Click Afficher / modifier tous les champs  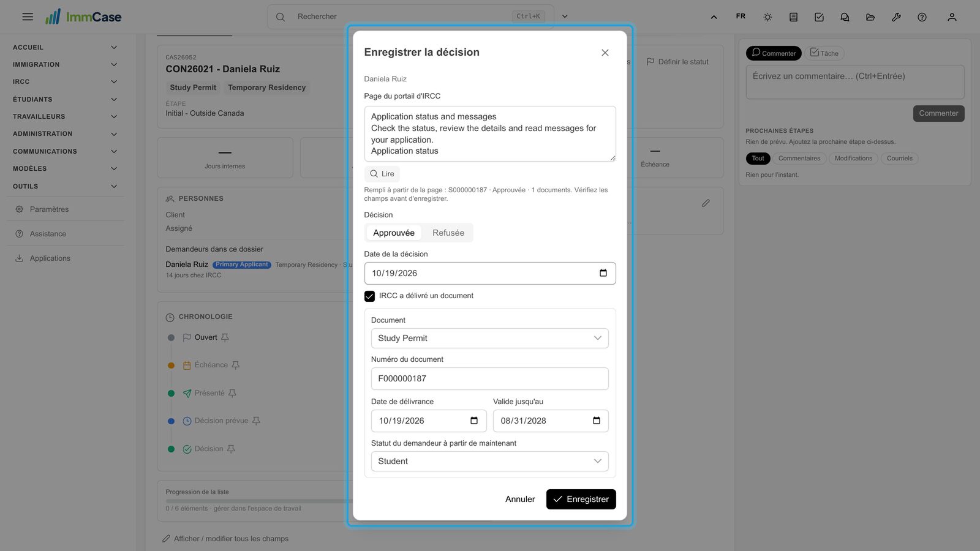(x=225, y=539)
